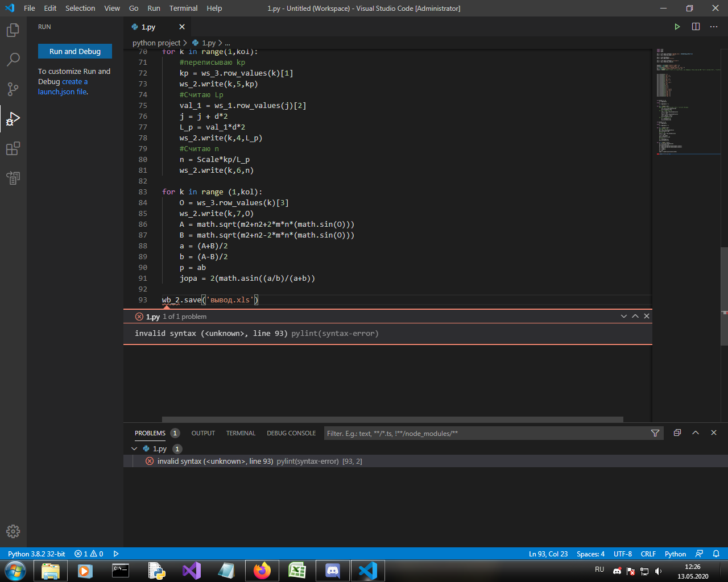Click the RU language indicator in tray

(x=599, y=569)
